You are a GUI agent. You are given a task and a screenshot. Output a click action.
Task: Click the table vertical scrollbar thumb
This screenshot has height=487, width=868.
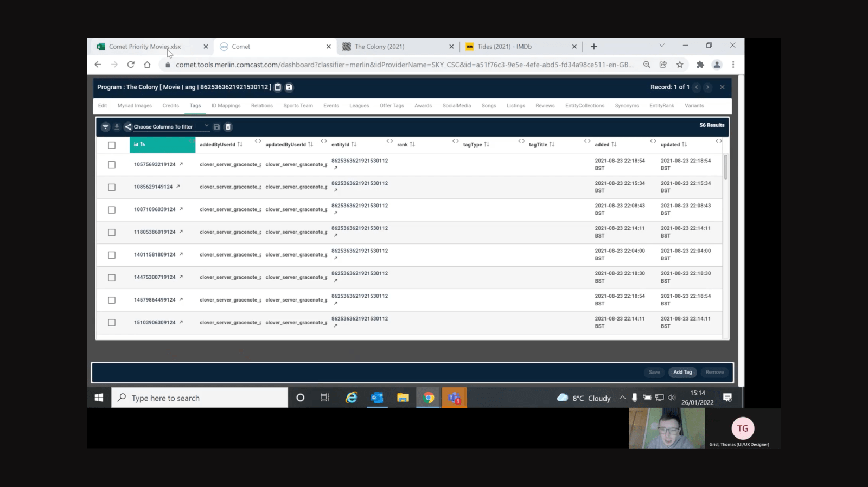[725, 166]
